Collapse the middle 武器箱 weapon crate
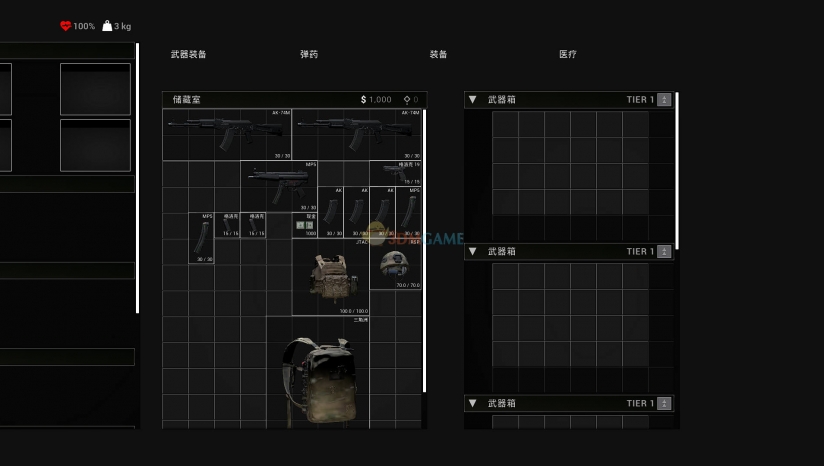This screenshot has width=824, height=466. point(472,251)
